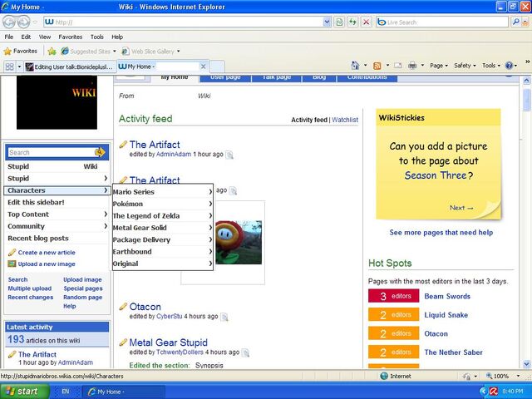Open the Web Slice Gallery dropdown
This screenshot has height=399, width=532.
pos(178,52)
